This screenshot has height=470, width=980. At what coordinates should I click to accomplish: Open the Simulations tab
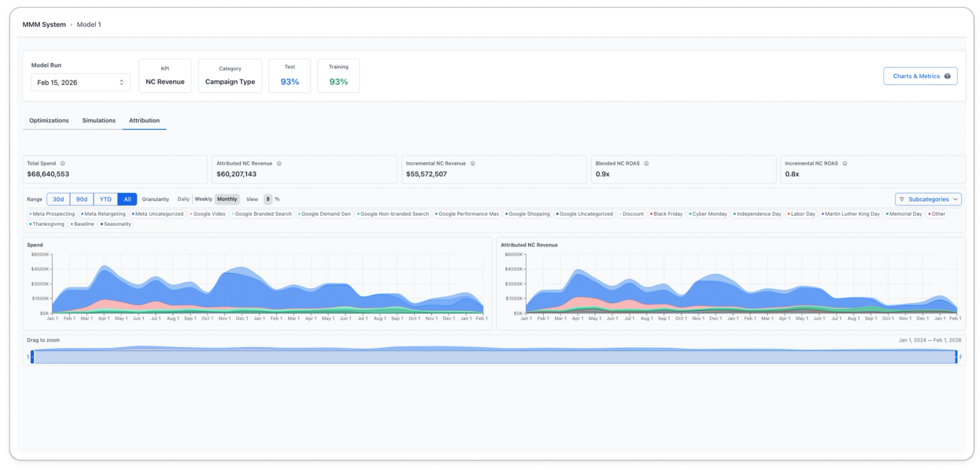pos(99,121)
